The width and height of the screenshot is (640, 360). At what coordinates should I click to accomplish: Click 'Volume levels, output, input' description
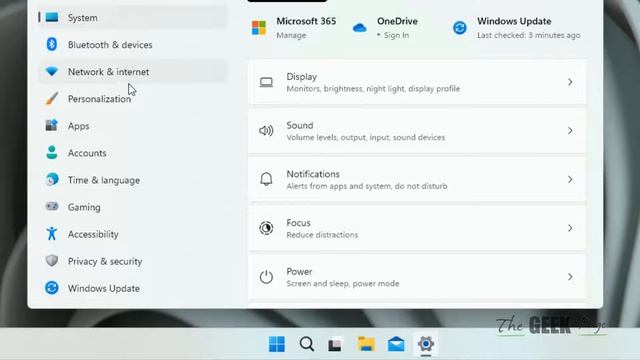(x=366, y=137)
